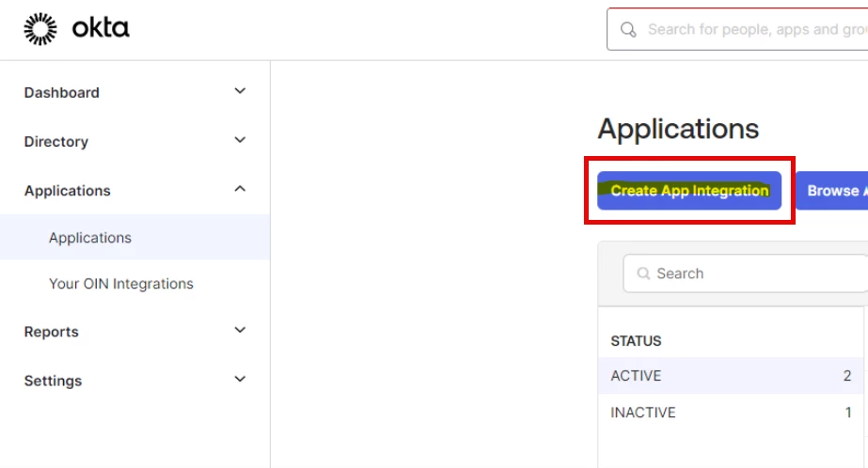Open Settings in the sidebar
The image size is (868, 468).
[53, 382]
